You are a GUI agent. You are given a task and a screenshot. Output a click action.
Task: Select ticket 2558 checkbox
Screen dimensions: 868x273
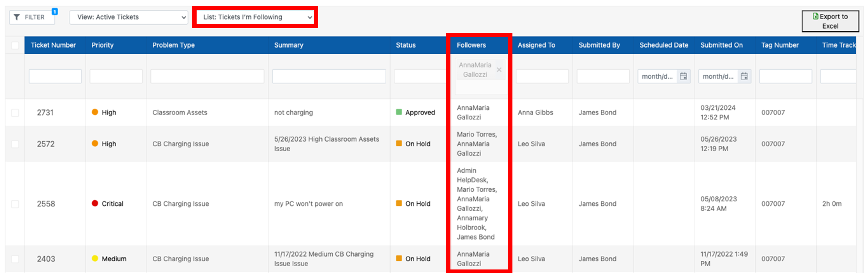(x=15, y=204)
